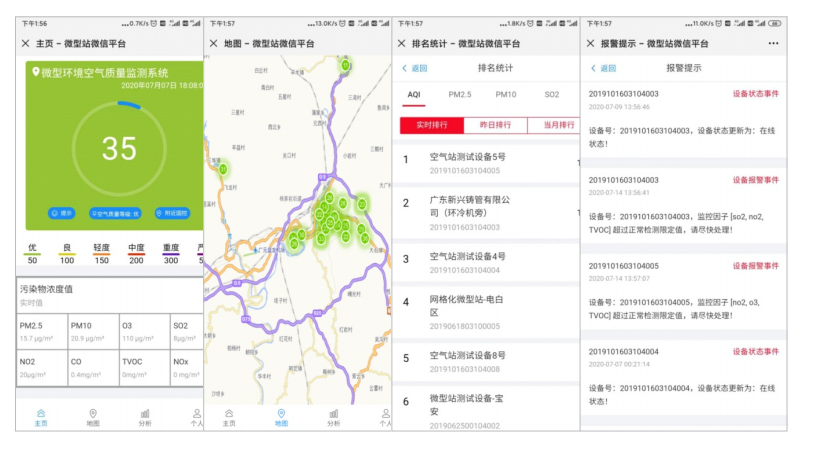This screenshot has height=450, width=815.
Task: Close the 排名统计 page with the X icon
Action: pos(402,43)
